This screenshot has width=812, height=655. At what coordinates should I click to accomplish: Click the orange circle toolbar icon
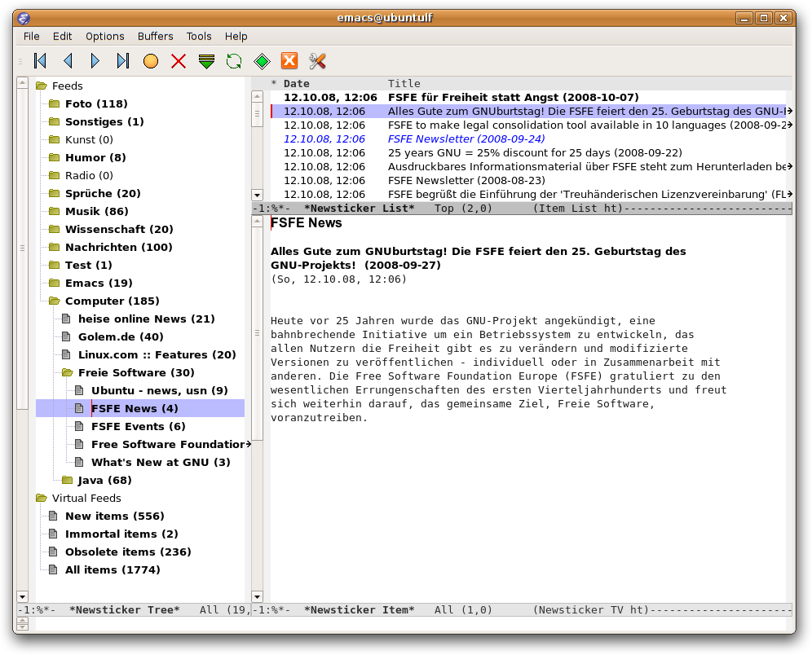point(151,61)
